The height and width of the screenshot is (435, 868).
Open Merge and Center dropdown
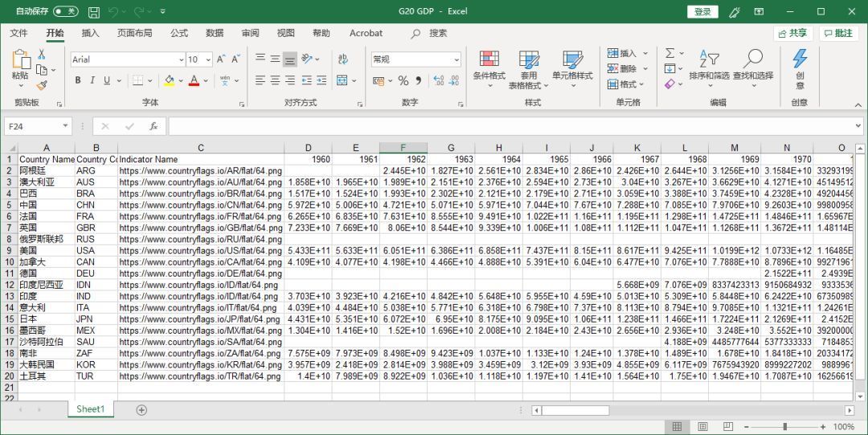354,81
